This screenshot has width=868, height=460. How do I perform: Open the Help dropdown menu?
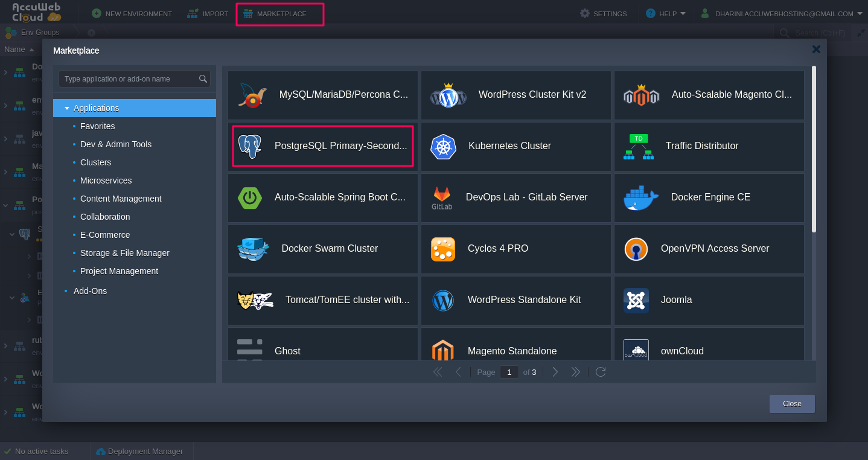pyautogui.click(x=666, y=13)
